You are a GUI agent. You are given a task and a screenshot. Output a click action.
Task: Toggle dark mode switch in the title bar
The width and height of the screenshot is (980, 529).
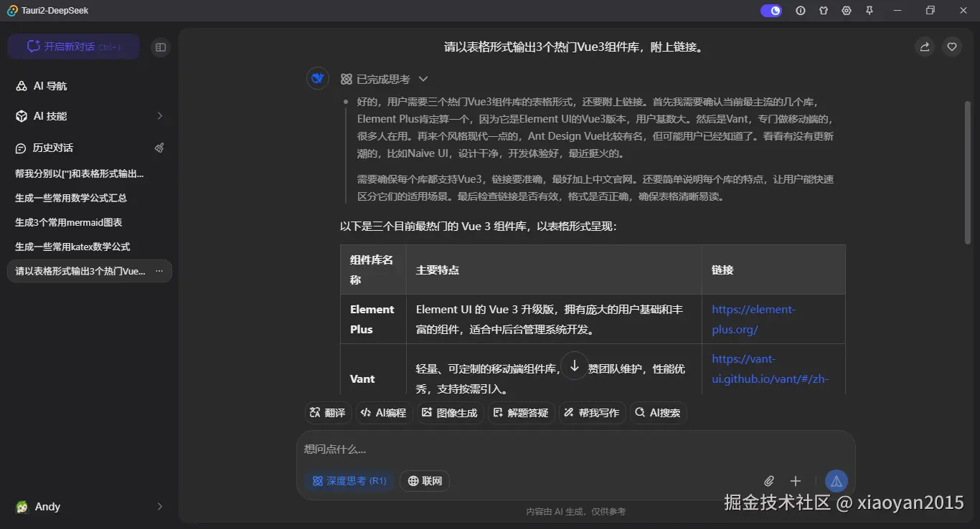771,11
